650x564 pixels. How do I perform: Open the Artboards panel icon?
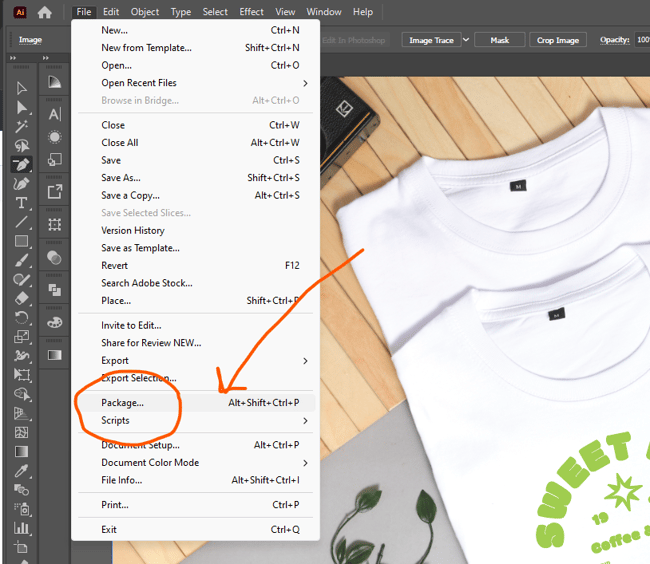coord(54,225)
